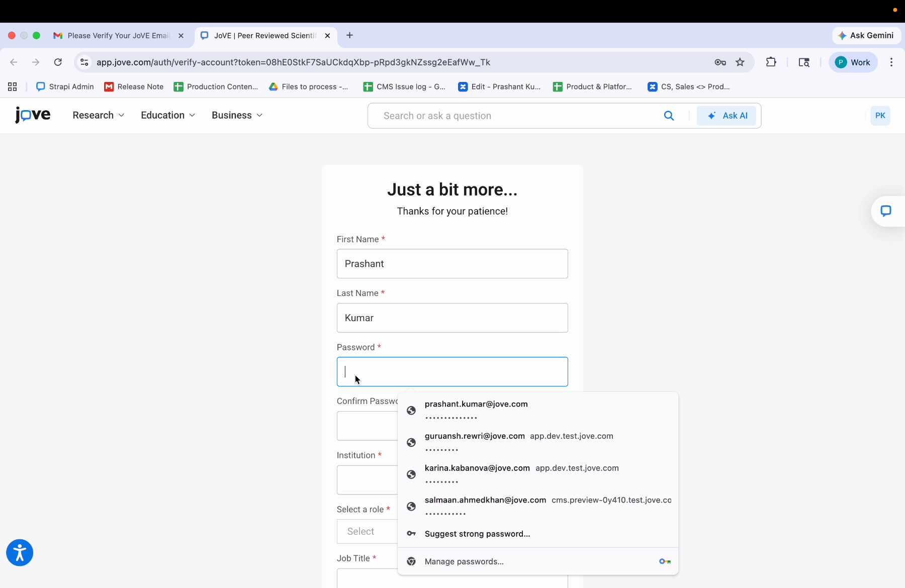Viewport: 905px width, 588px height.
Task: Reload the page with the refresh icon
Action: [x=58, y=62]
